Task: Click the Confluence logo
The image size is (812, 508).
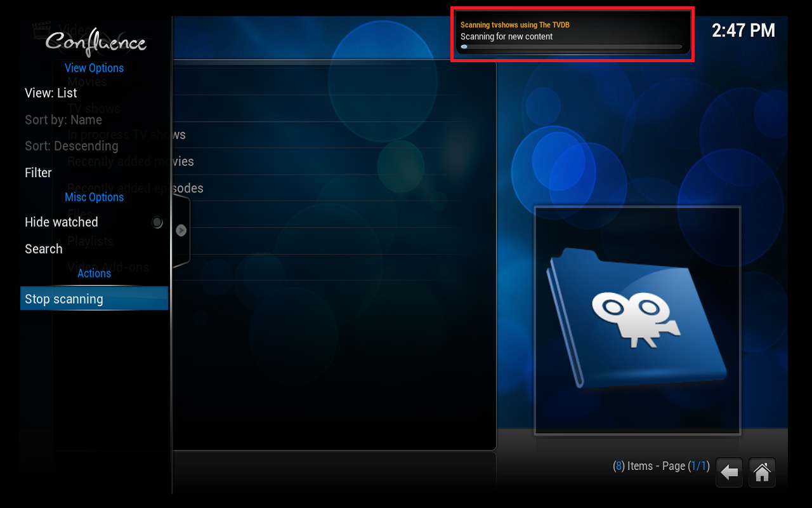Action: click(x=96, y=43)
